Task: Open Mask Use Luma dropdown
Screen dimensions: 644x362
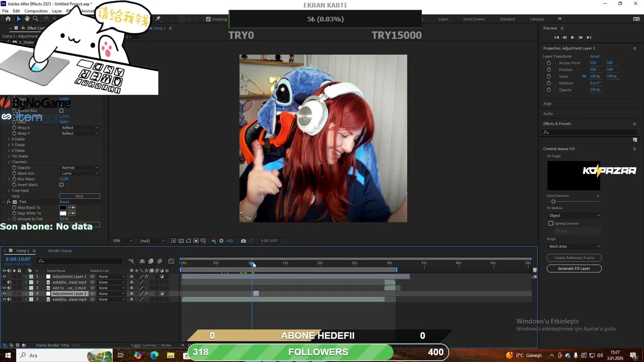Action: pos(79,173)
